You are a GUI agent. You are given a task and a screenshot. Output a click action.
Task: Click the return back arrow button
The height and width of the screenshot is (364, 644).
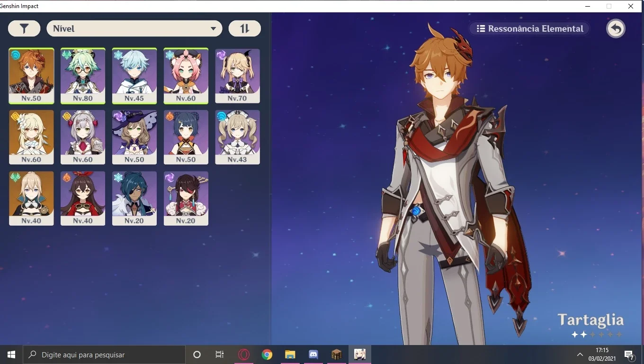[616, 28]
